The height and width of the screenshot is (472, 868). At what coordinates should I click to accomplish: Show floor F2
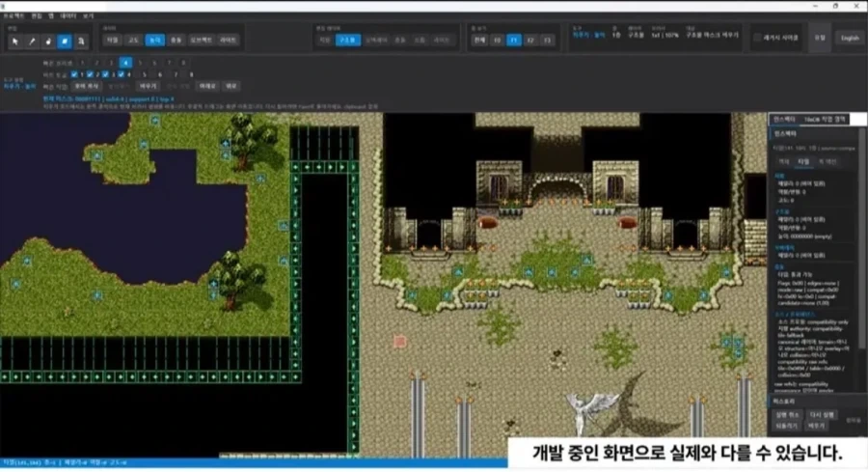point(530,40)
